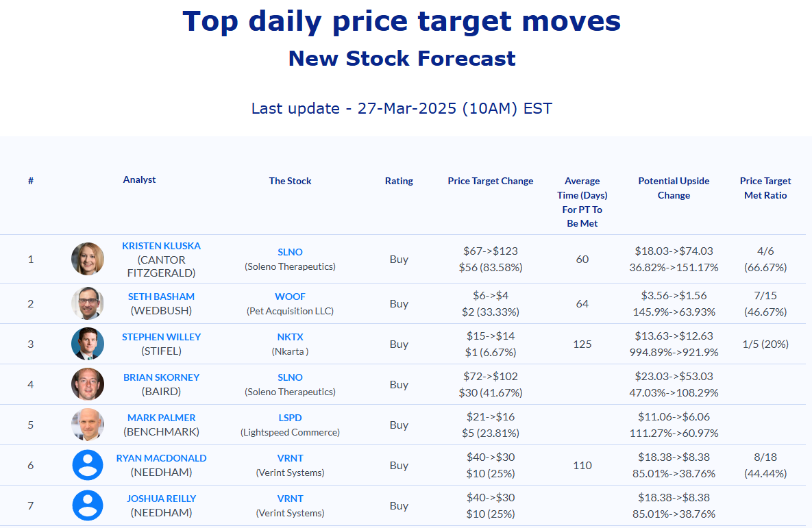Open the KRISTEN KLUSKA analyst link
Image resolution: width=812 pixels, height=528 pixels.
tap(161, 246)
